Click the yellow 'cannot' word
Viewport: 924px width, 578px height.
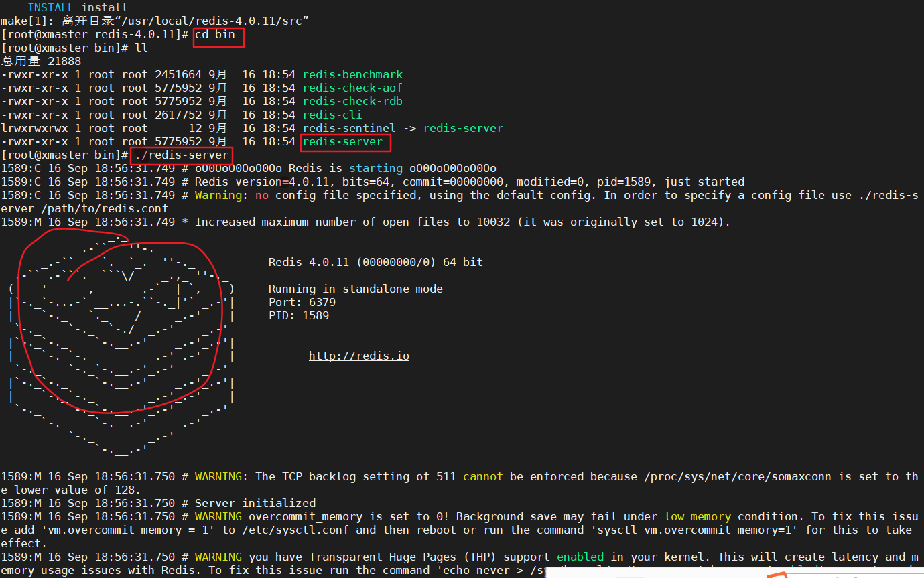click(483, 476)
